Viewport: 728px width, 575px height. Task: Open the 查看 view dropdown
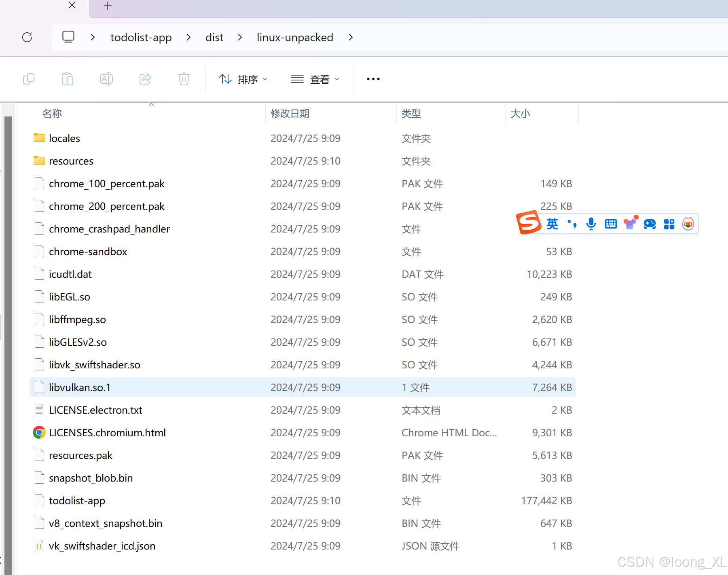[315, 79]
